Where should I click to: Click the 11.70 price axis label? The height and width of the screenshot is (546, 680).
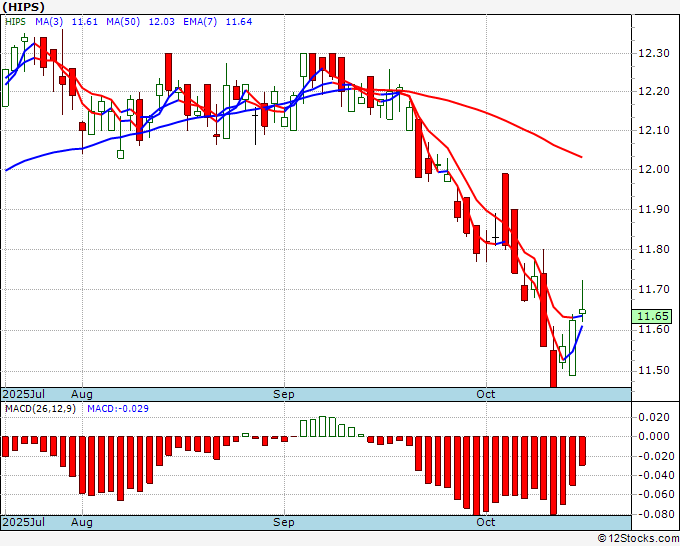pos(654,289)
